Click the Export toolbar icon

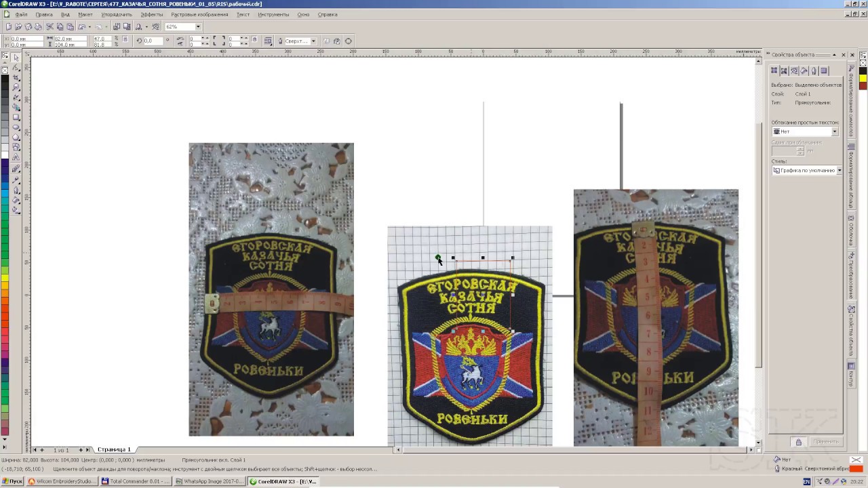tap(127, 26)
